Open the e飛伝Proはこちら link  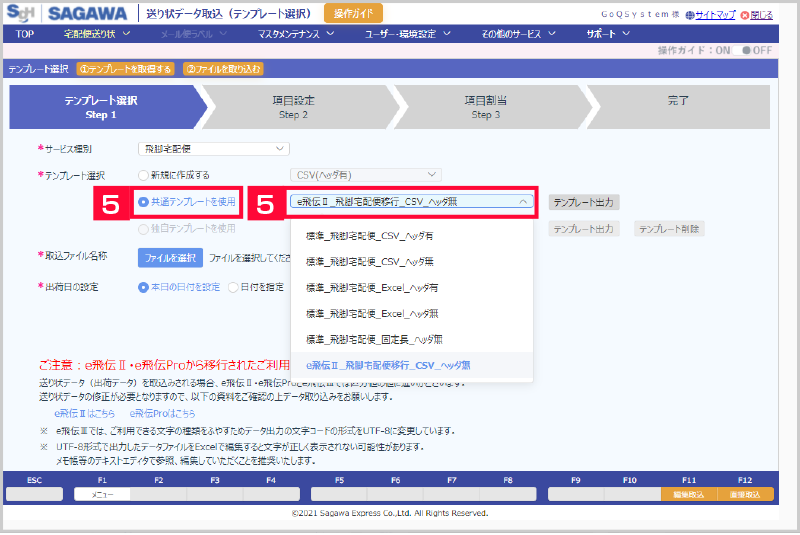coord(162,414)
